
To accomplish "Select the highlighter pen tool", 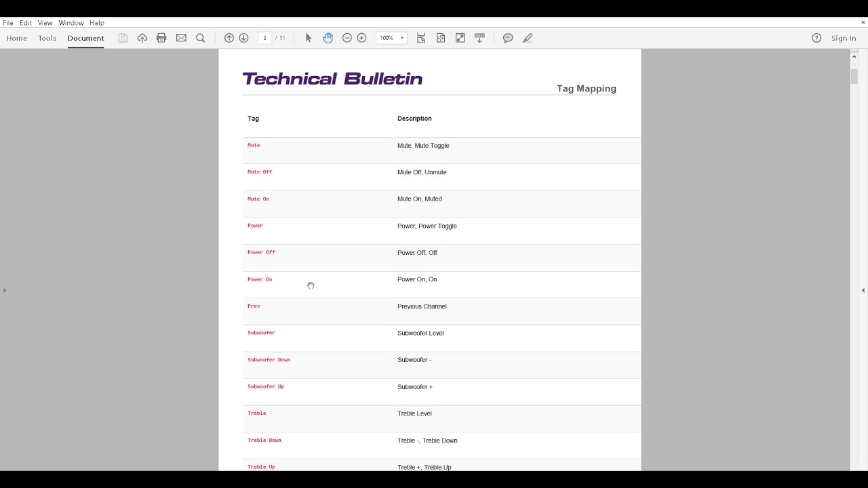I will point(528,38).
